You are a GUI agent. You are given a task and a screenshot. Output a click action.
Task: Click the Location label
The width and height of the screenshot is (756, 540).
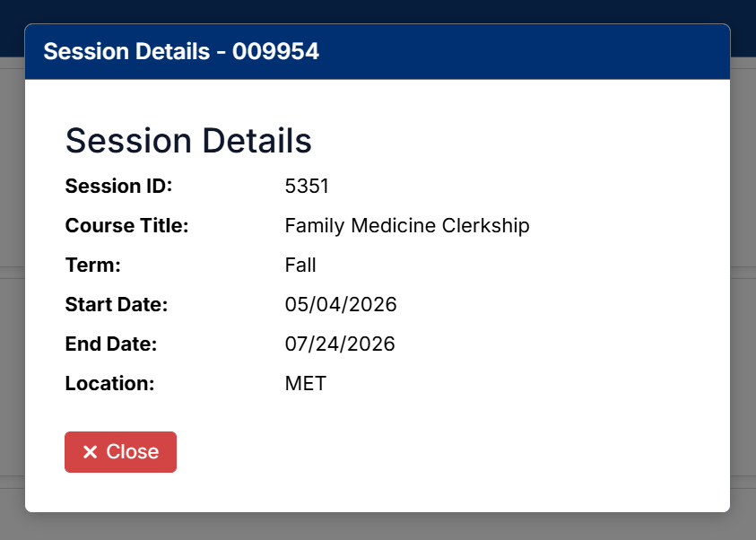point(109,383)
